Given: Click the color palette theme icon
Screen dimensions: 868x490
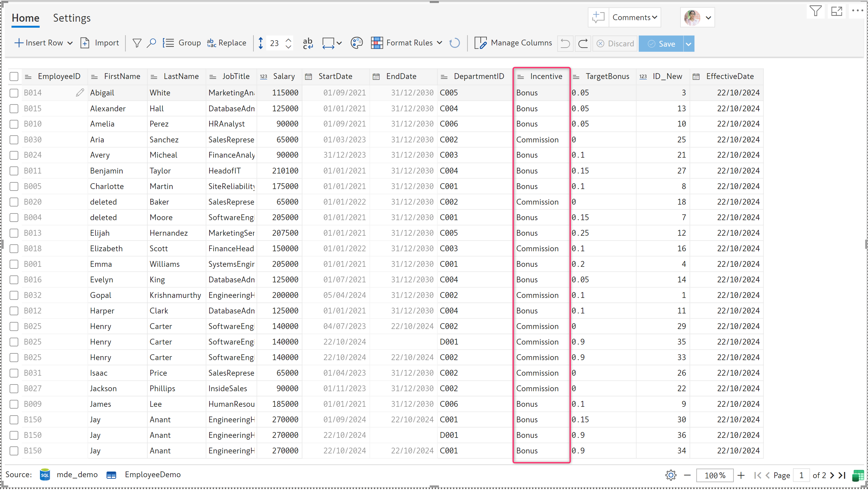Looking at the screenshot, I should tap(357, 43).
